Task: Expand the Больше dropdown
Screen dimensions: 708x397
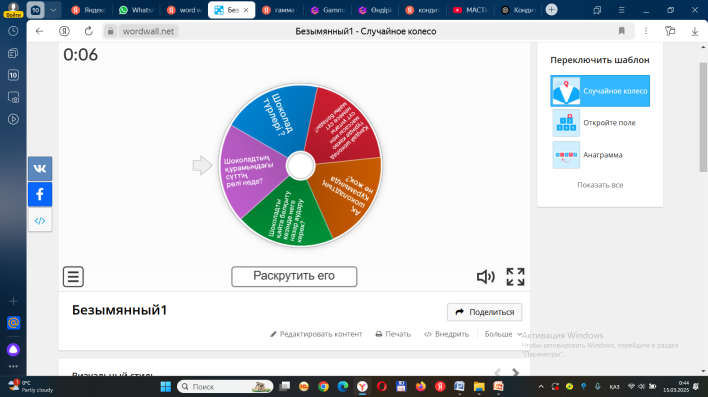Action: click(x=503, y=334)
